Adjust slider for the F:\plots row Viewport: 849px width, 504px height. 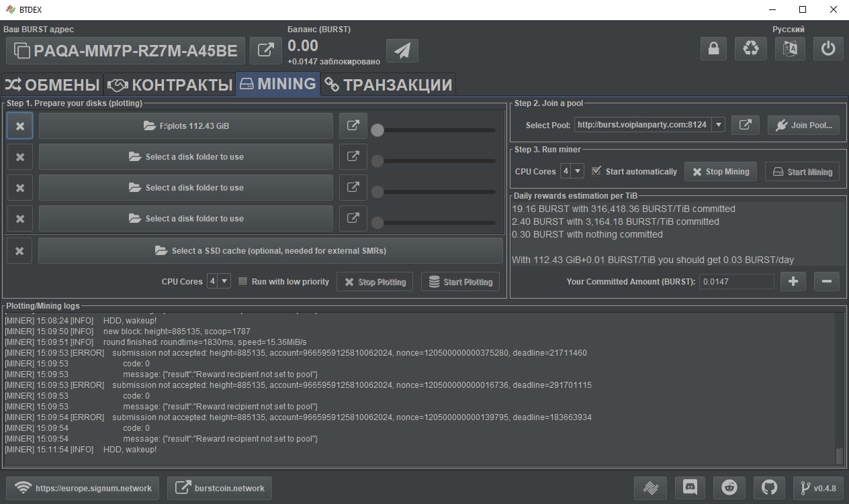(435, 130)
